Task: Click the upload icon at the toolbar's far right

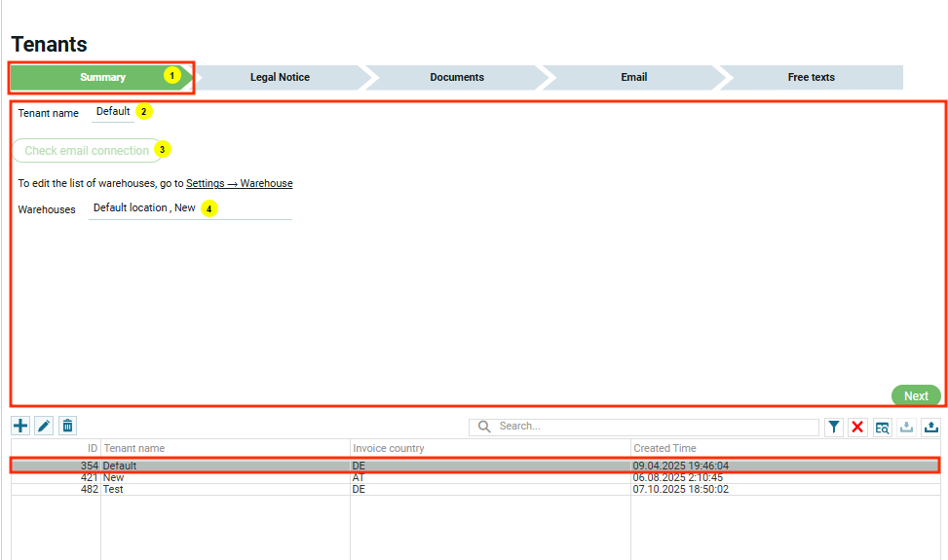Action: coord(931,427)
